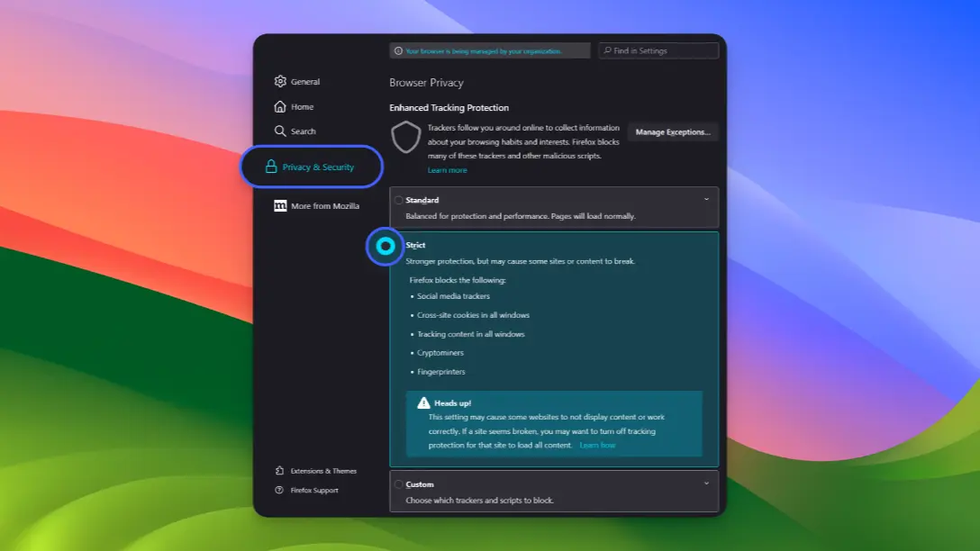Click the General gear icon

(x=280, y=81)
